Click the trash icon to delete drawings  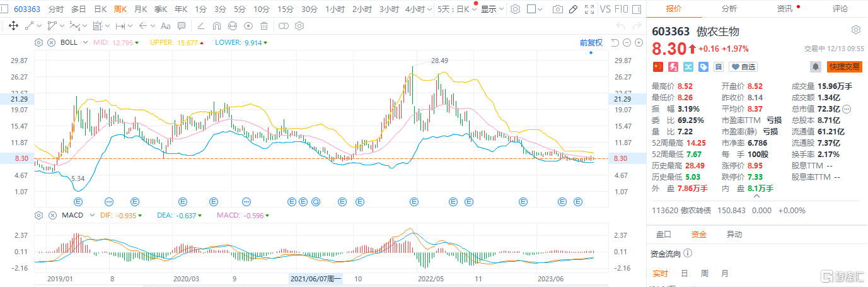click(263, 26)
